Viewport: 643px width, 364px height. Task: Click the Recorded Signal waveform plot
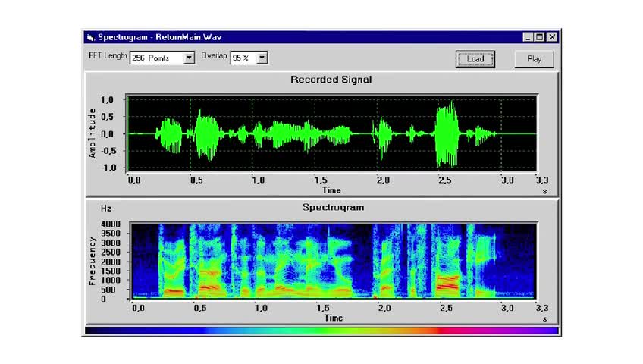click(331, 133)
